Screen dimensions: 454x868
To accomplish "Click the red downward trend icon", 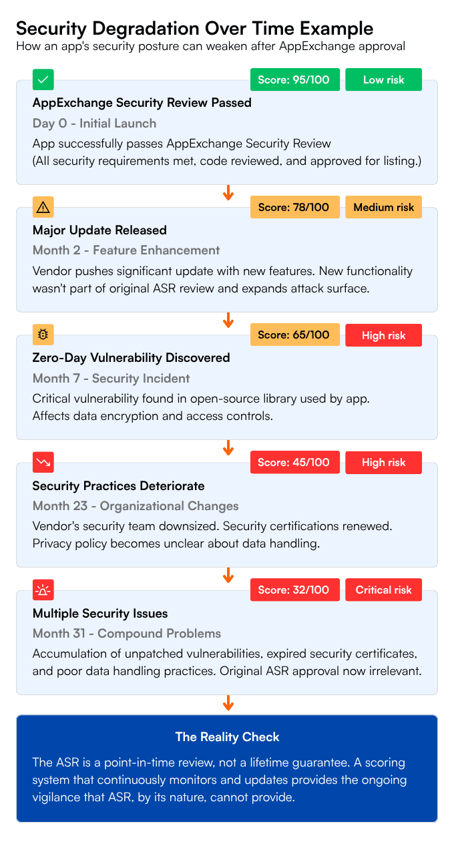I will pos(43,462).
